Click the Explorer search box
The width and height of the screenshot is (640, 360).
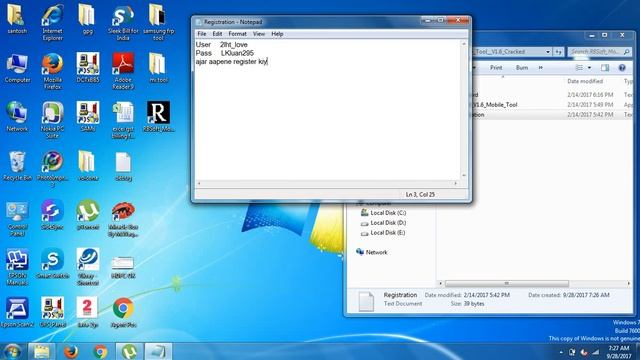[x=599, y=52]
